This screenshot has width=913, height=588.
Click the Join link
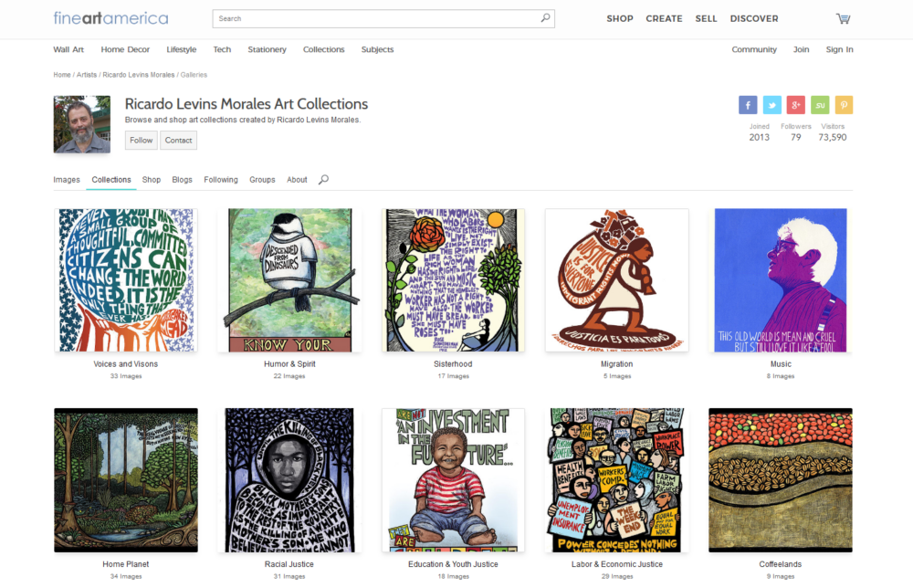pyautogui.click(x=802, y=49)
